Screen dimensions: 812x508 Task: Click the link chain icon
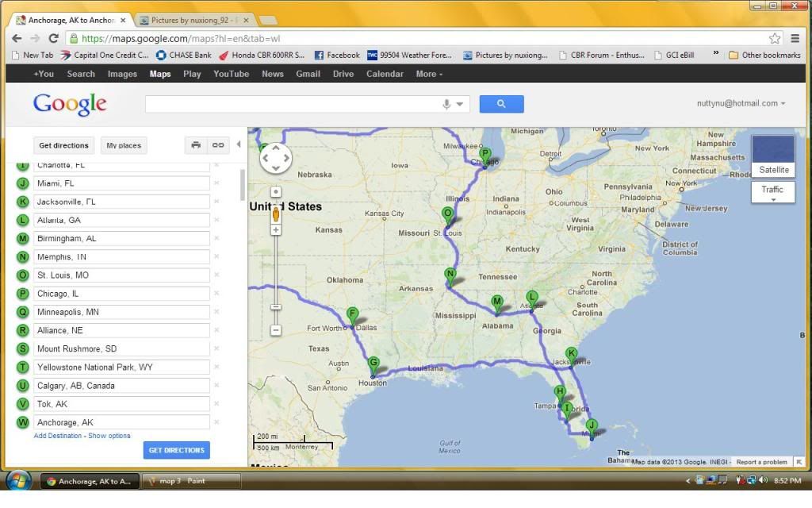[218, 145]
